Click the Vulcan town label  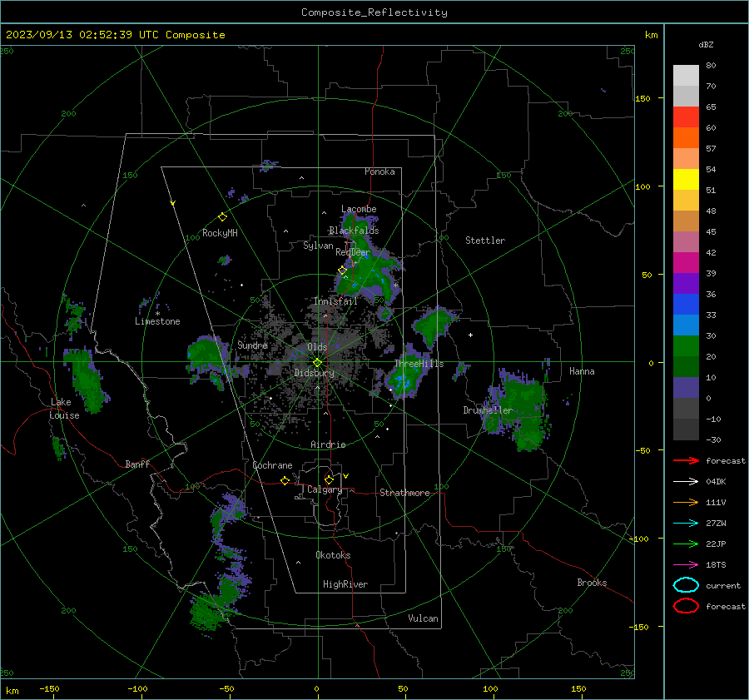pyautogui.click(x=423, y=618)
